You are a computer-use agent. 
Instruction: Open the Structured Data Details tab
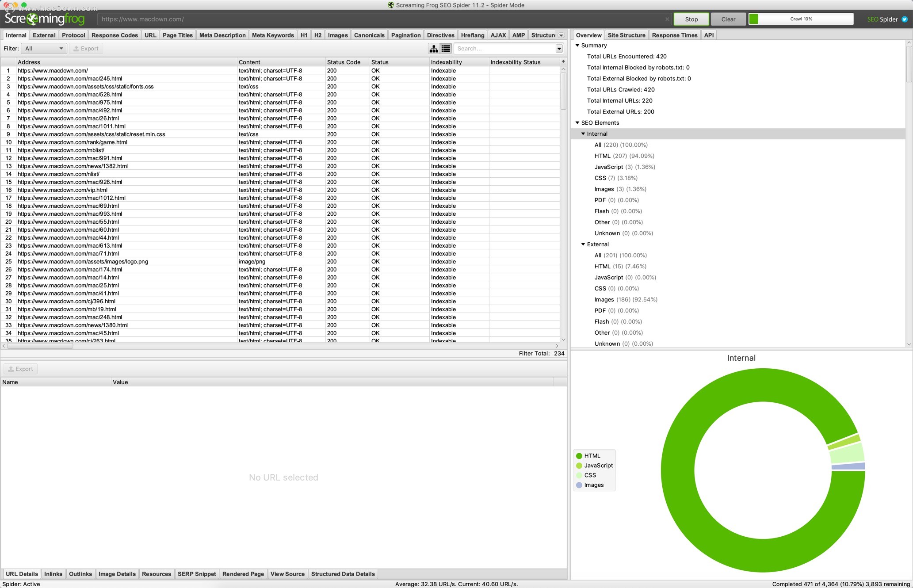[343, 574]
